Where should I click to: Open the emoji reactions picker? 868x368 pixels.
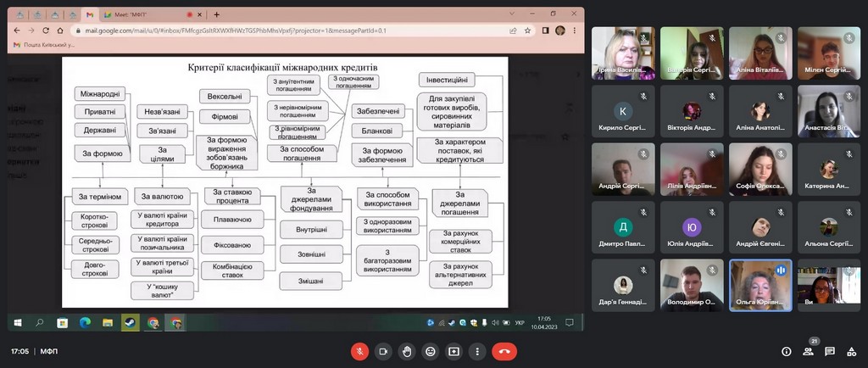[431, 351]
